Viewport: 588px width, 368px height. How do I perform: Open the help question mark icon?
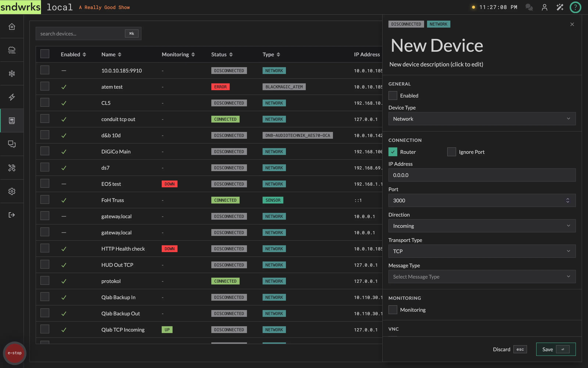tap(575, 7)
